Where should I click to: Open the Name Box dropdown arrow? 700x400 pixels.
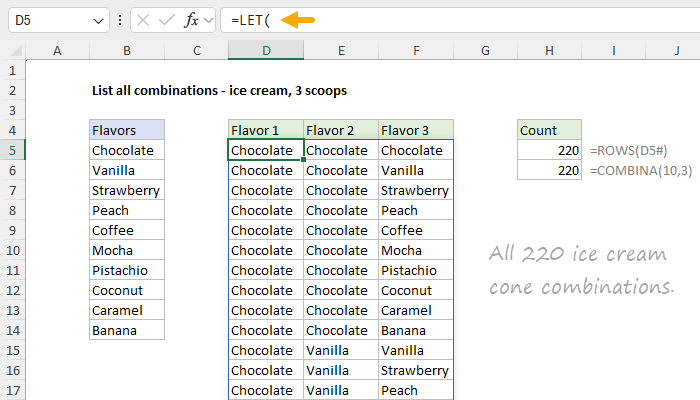tap(98, 21)
